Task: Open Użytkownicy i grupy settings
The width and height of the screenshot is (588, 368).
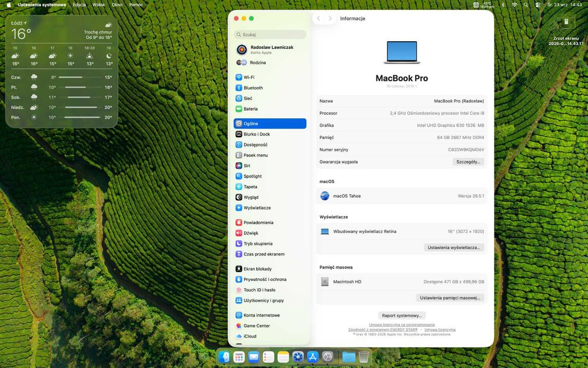Action: coord(270,300)
